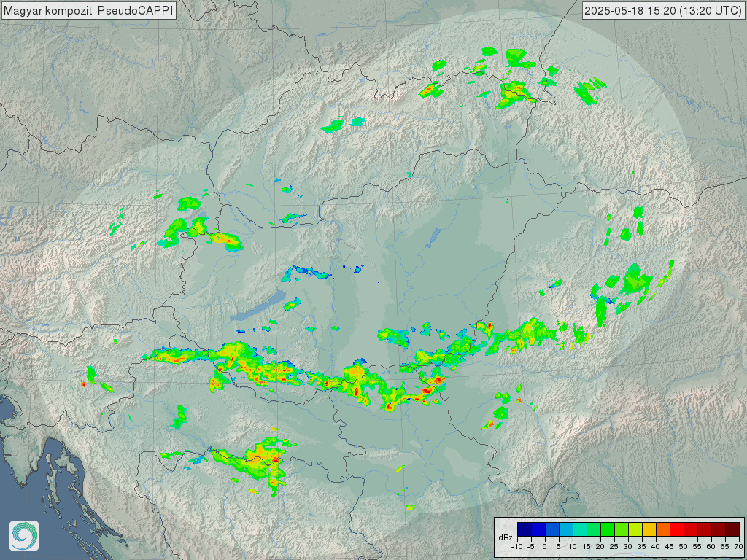Select the yellow-green 30 to 35 legend swatch
This screenshot has height=560, width=747.
click(x=635, y=529)
